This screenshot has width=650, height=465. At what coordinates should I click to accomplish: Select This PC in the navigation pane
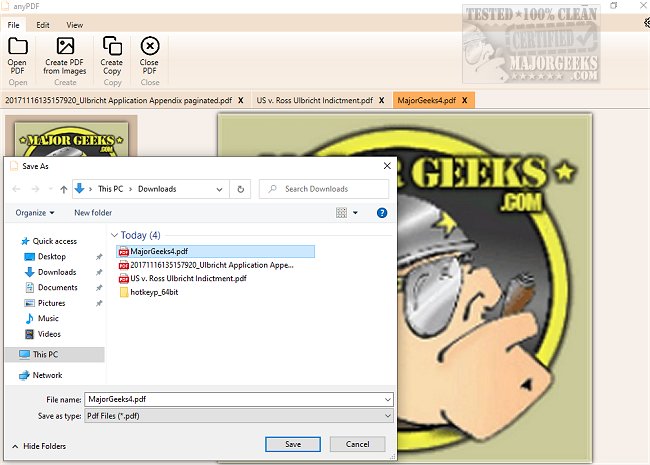point(54,354)
